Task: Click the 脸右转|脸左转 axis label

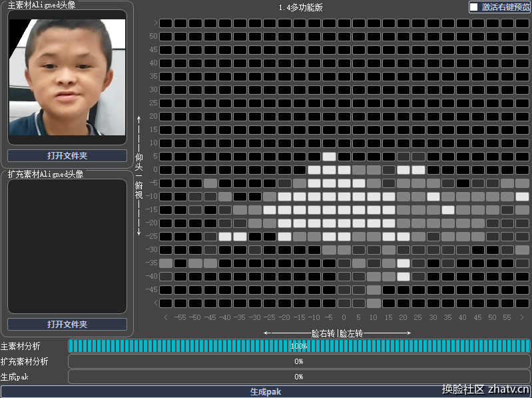Action: pos(338,333)
